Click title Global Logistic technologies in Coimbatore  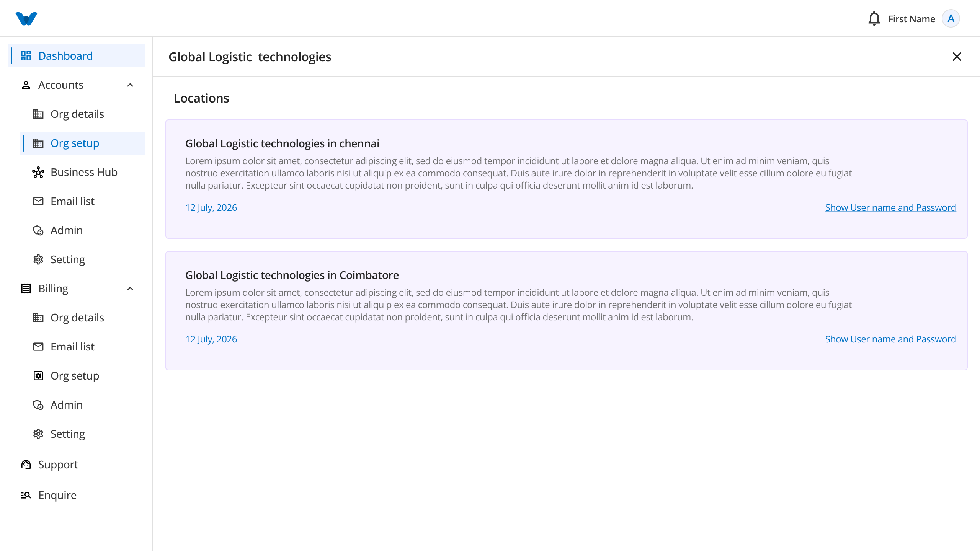pyautogui.click(x=292, y=275)
